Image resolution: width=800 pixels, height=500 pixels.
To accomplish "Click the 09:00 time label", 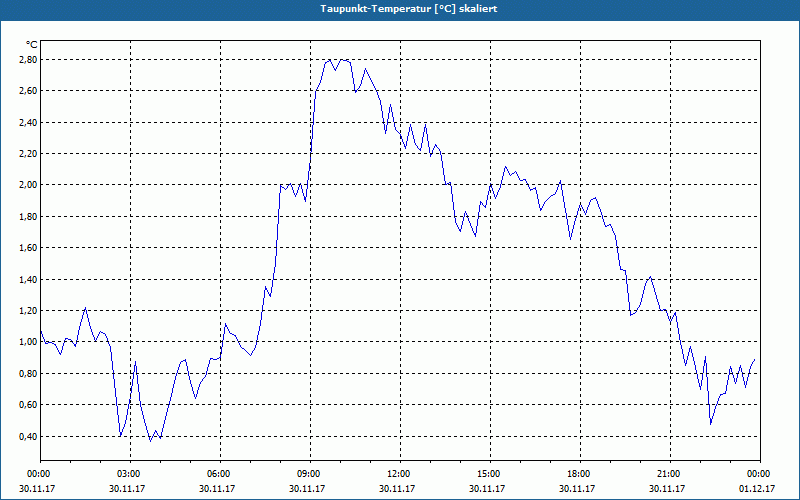I will tap(310, 474).
